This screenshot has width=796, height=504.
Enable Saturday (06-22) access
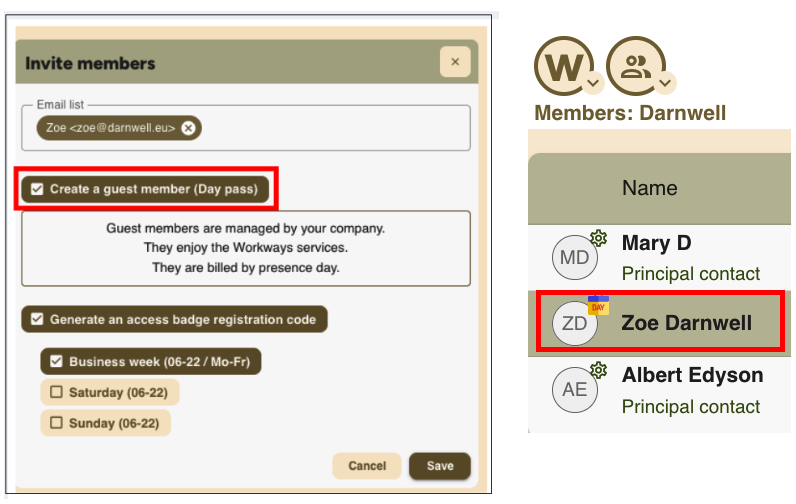[57, 392]
